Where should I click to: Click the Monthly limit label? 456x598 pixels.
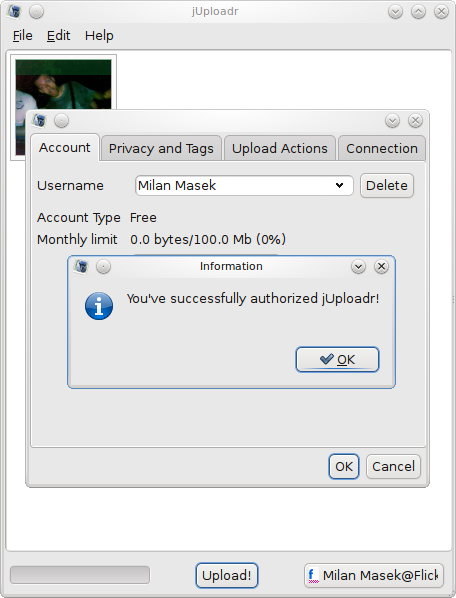[77, 240]
